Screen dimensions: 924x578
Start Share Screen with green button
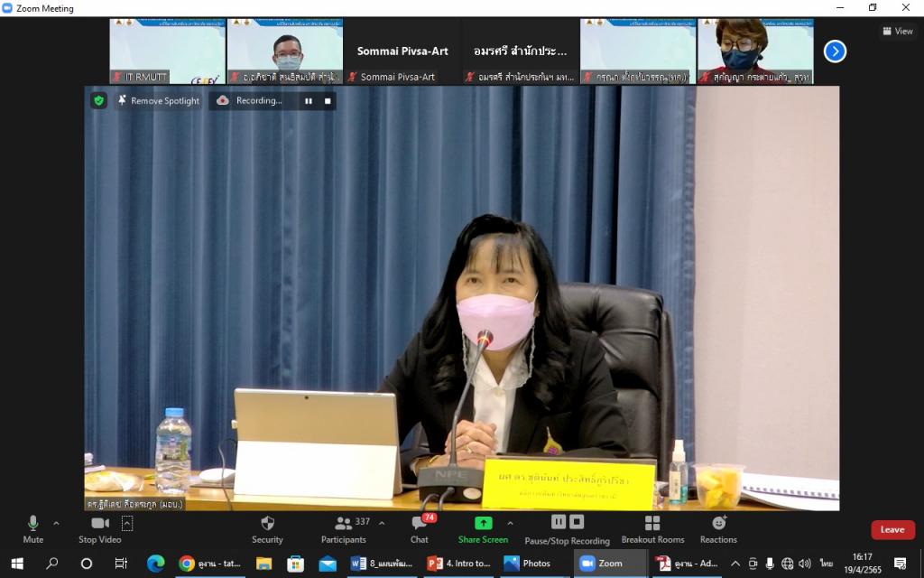click(x=483, y=529)
